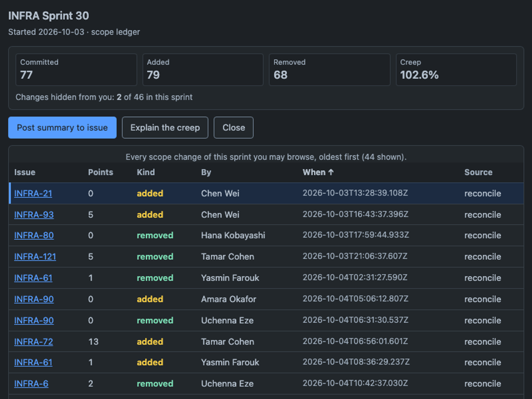Follow the INFRA-80 issue link

34,235
